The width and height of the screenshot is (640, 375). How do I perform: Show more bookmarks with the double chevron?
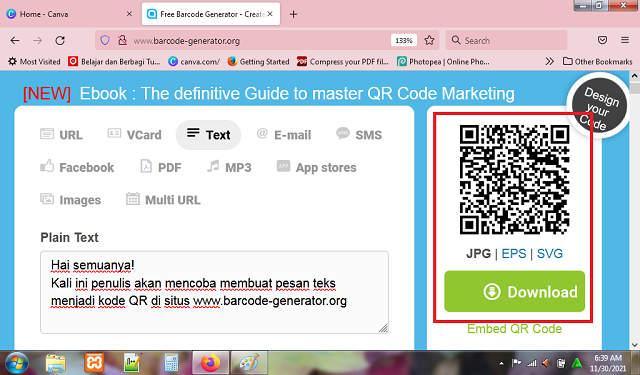point(550,61)
